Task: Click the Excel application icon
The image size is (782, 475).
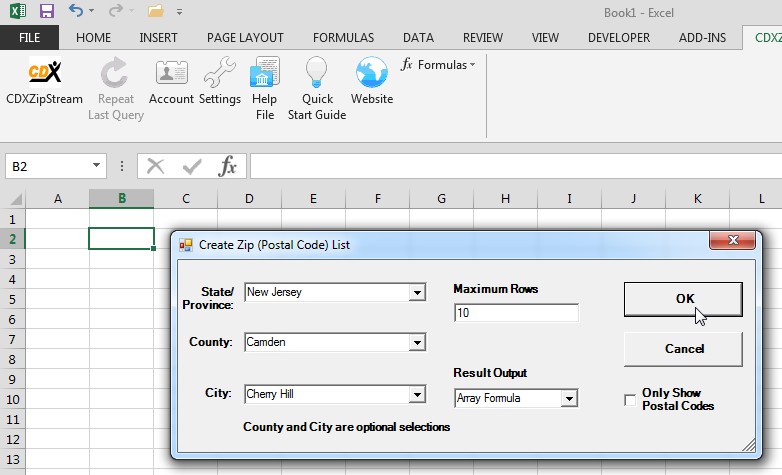Action: [x=18, y=10]
